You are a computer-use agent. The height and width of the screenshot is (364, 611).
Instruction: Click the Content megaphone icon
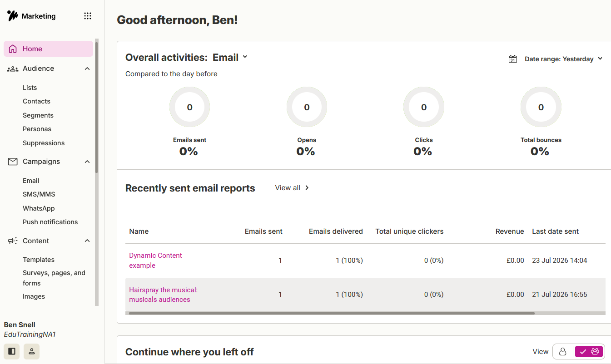pyautogui.click(x=13, y=241)
